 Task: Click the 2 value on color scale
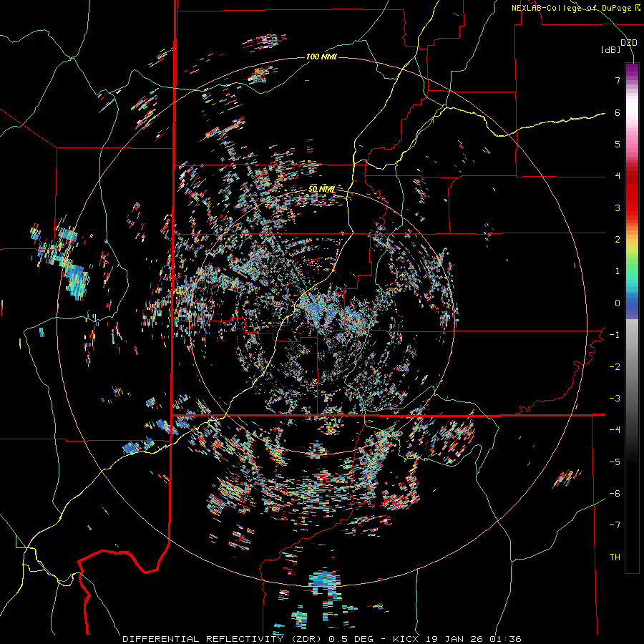[618, 240]
